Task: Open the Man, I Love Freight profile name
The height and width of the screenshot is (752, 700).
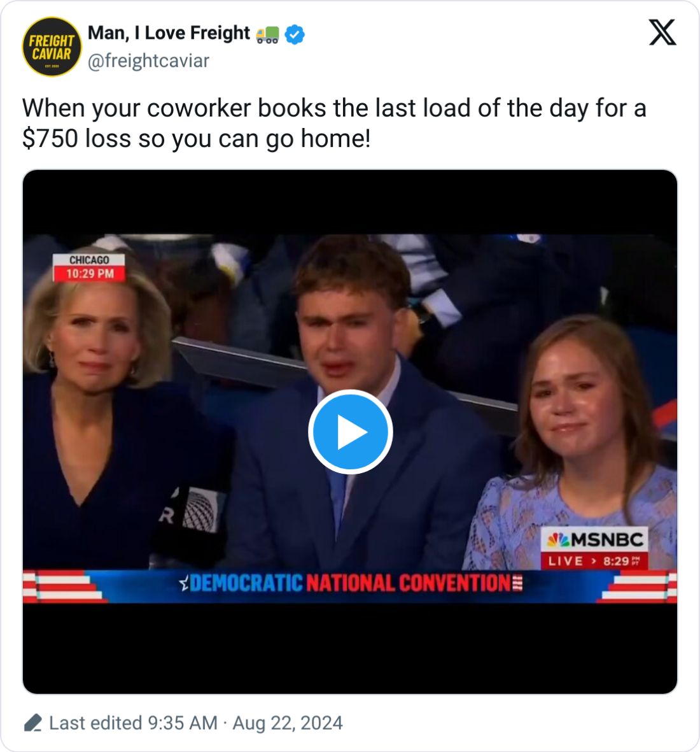Action: pos(169,33)
